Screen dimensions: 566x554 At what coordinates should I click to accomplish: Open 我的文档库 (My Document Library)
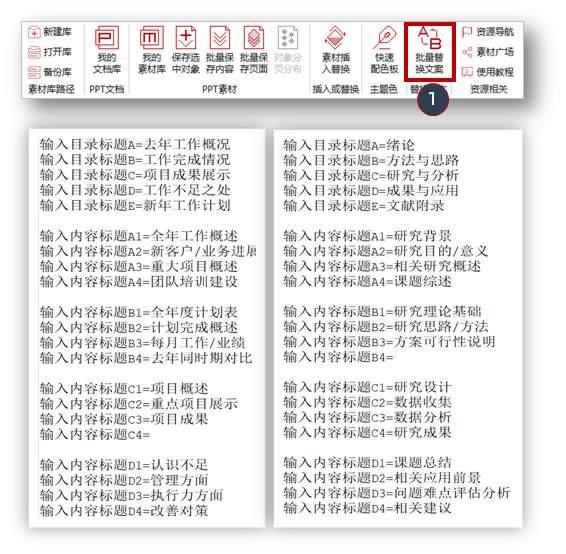coord(107,49)
